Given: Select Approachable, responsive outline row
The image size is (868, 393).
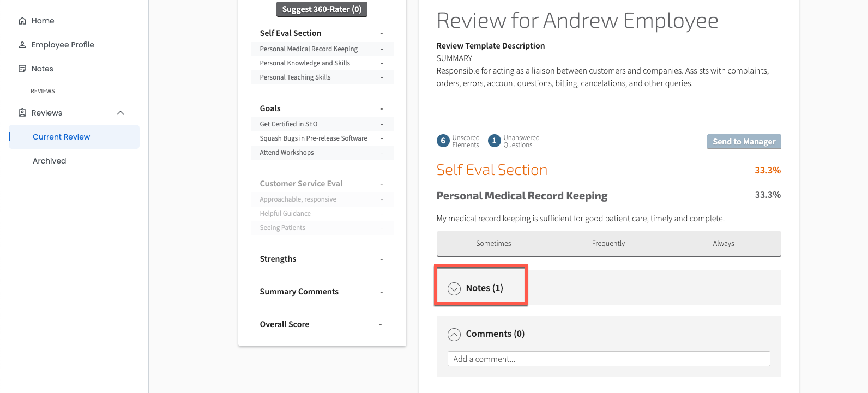Looking at the screenshot, I should [x=322, y=199].
